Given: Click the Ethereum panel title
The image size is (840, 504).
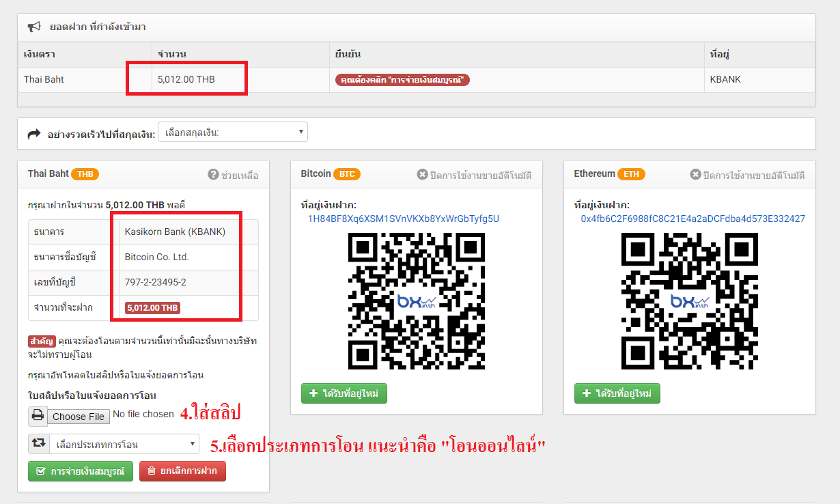Looking at the screenshot, I should tap(594, 174).
